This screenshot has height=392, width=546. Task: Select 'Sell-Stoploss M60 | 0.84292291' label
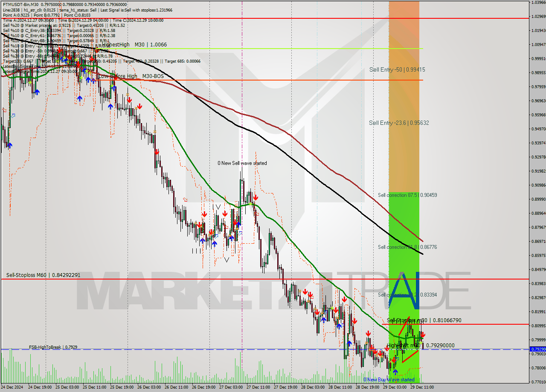pyautogui.click(x=43, y=275)
